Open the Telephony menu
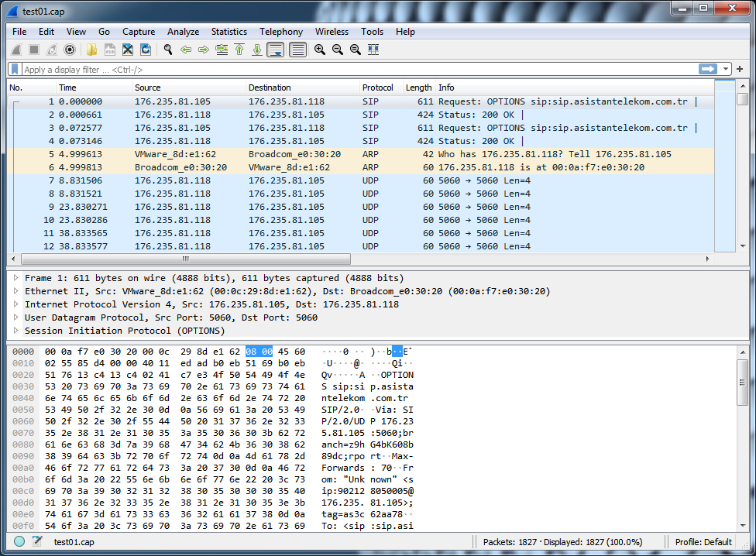Image resolution: width=756 pixels, height=556 pixels. tap(281, 32)
